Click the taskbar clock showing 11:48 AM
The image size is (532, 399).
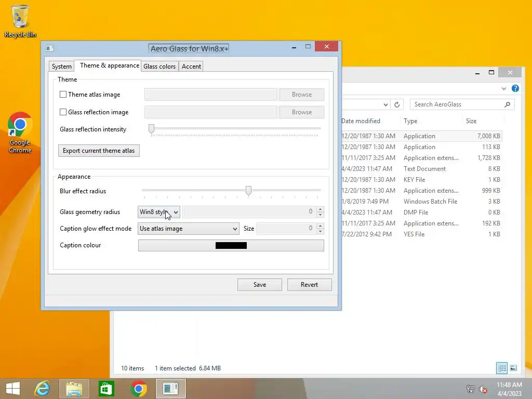click(x=509, y=389)
